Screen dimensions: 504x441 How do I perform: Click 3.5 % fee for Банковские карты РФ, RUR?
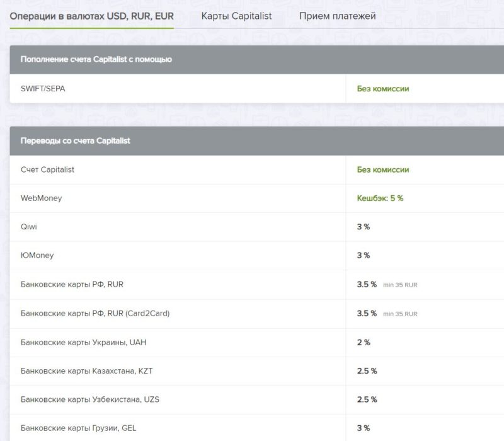(367, 285)
